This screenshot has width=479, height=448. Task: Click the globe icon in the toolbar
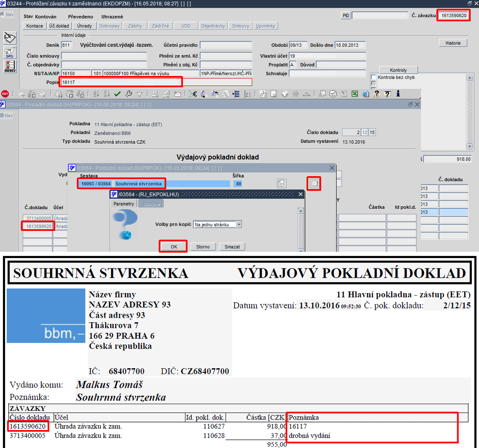coord(285,94)
